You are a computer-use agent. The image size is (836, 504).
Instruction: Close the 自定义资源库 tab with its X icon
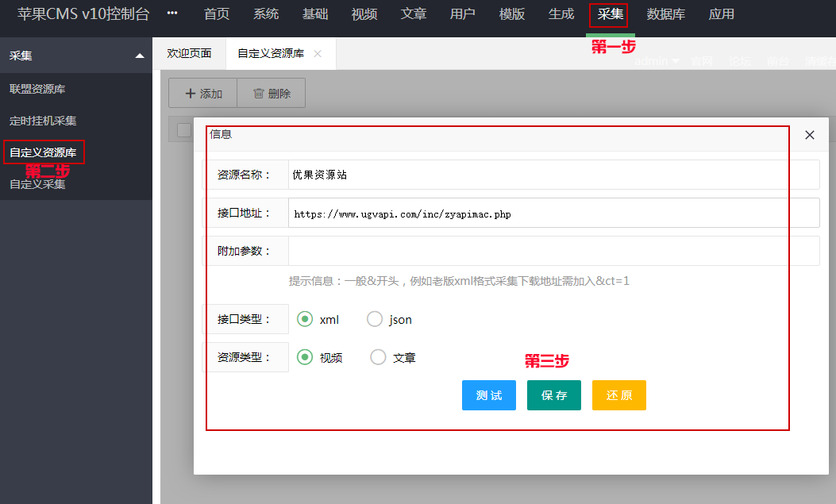(x=318, y=53)
